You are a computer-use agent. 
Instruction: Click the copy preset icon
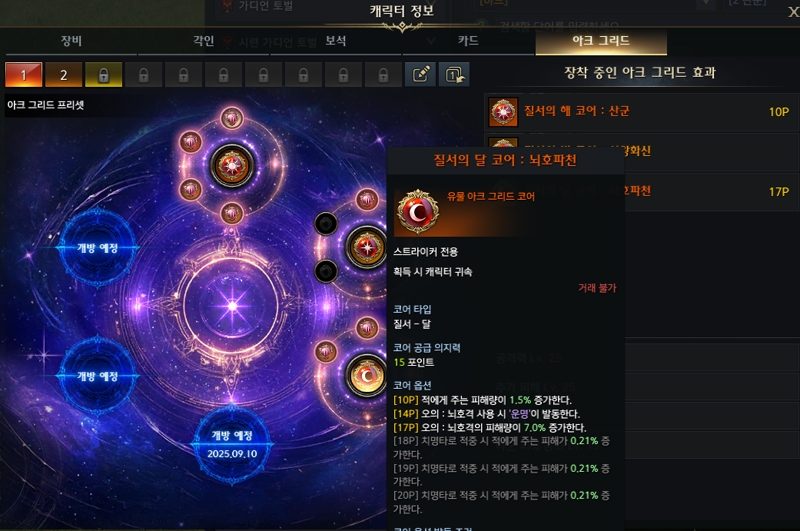pyautogui.click(x=454, y=75)
